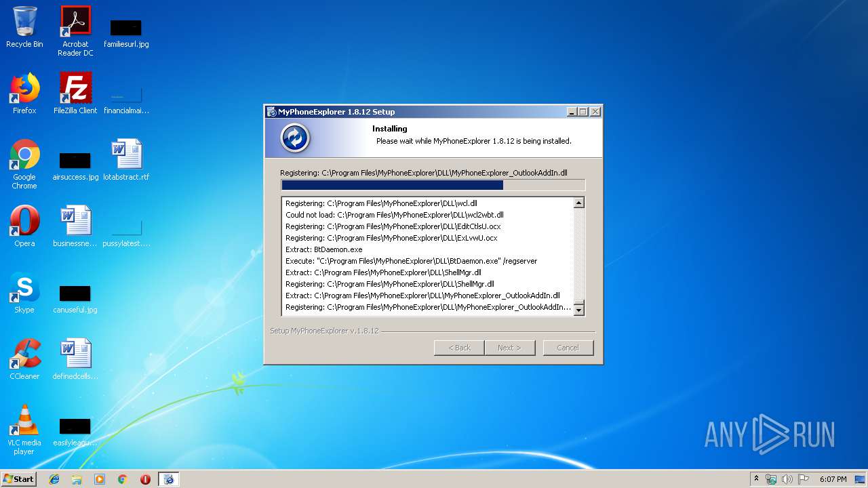The width and height of the screenshot is (868, 488).
Task: Click install log scrollbar down arrow
Action: [x=578, y=310]
